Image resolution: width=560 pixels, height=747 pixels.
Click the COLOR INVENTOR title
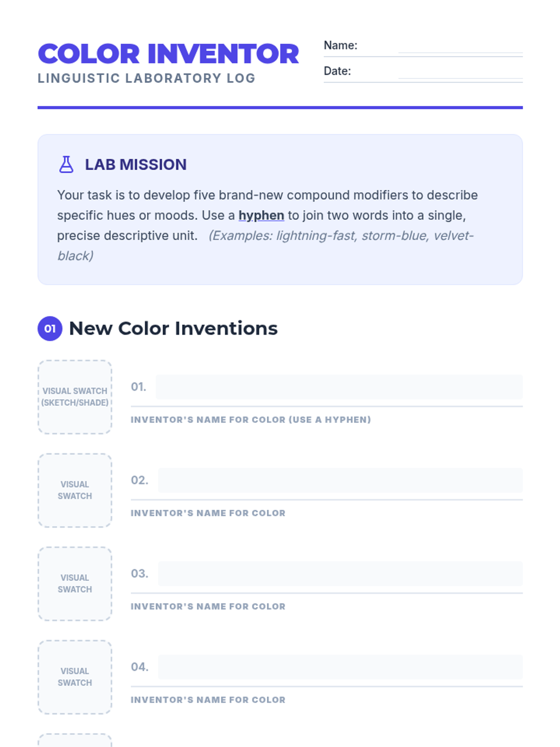[168, 54]
